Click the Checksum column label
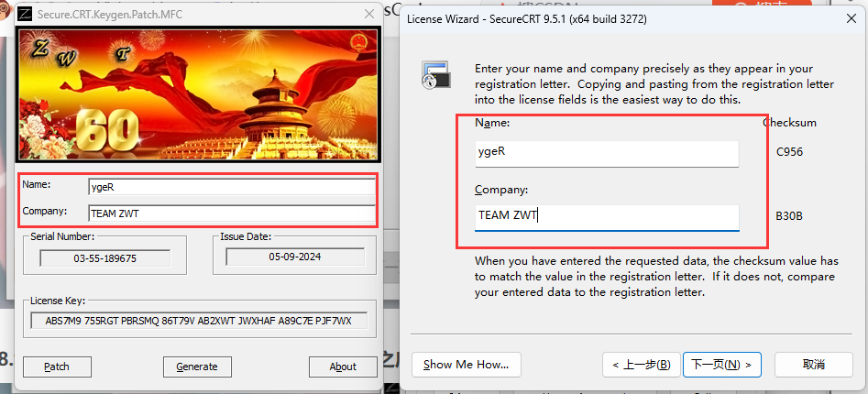This screenshot has width=868, height=394. 789,123
